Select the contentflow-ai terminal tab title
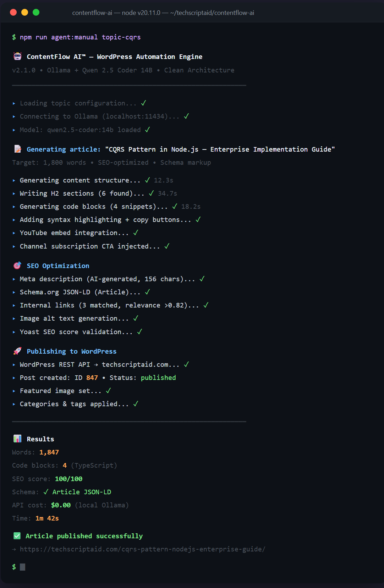This screenshot has height=588, width=384. point(163,12)
